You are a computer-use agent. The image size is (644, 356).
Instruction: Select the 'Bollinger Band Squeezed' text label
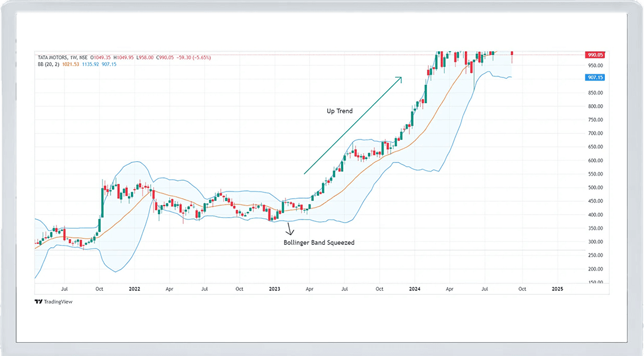pos(319,243)
